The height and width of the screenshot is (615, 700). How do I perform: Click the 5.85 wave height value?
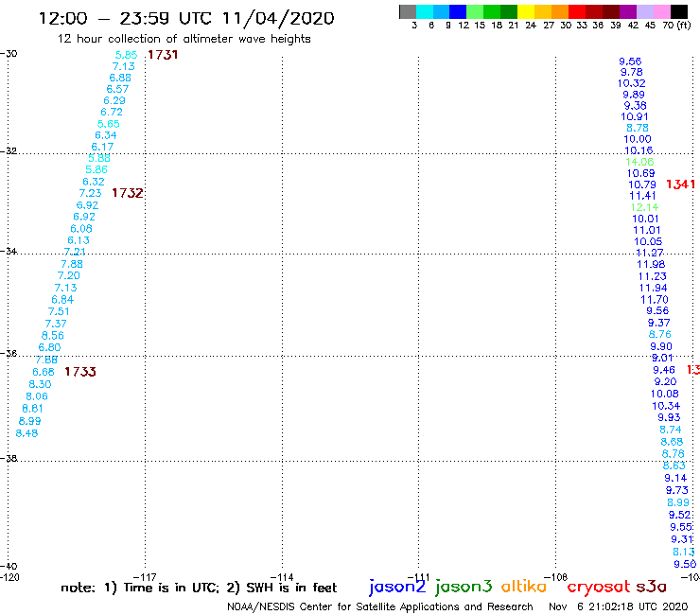pyautogui.click(x=127, y=55)
